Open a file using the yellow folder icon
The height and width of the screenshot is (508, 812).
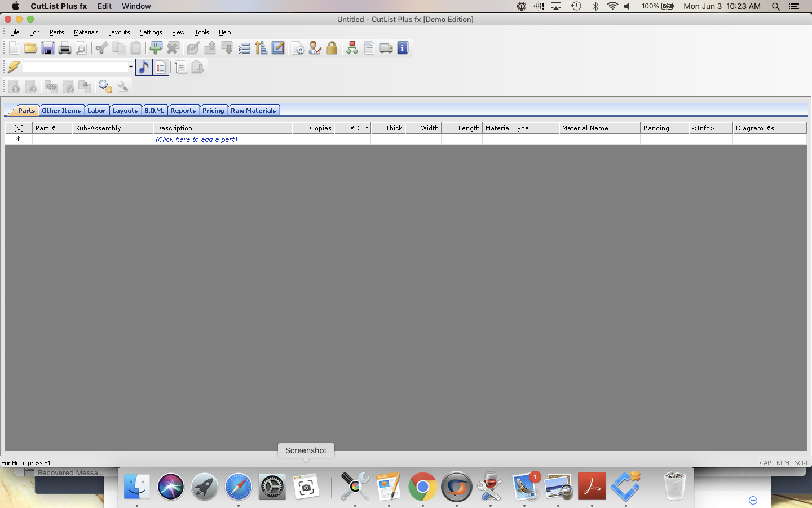(x=31, y=49)
